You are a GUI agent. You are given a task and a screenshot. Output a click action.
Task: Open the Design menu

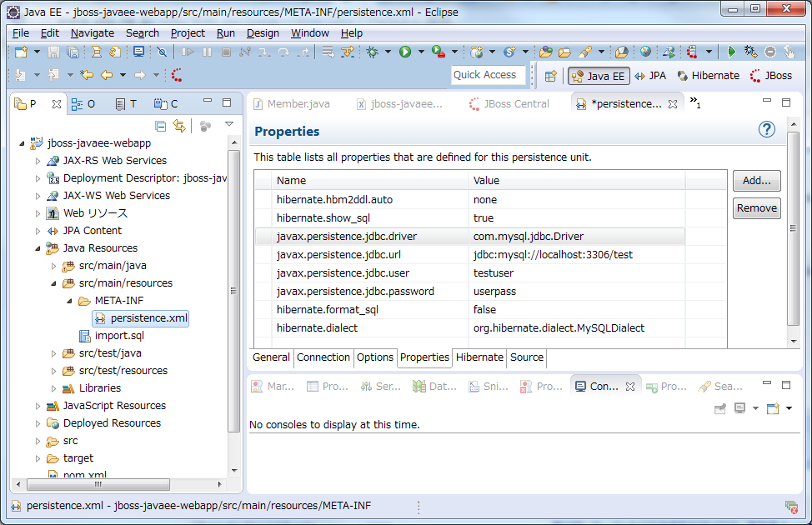pyautogui.click(x=263, y=33)
